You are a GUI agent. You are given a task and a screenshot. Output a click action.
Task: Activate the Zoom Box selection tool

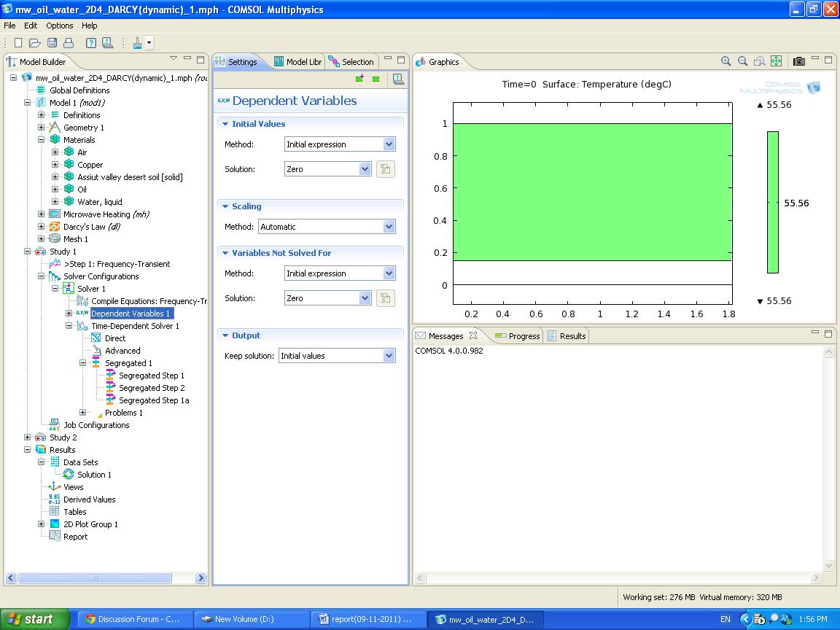pyautogui.click(x=759, y=62)
